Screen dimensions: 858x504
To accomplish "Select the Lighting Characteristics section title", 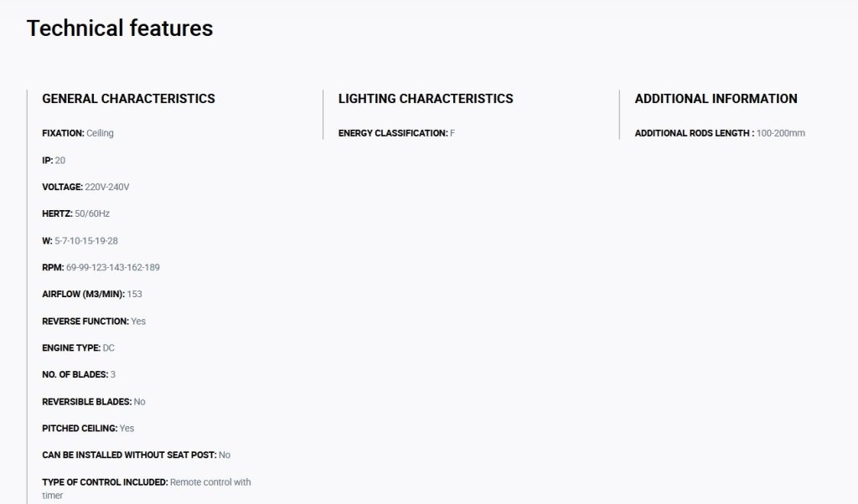I will tap(426, 99).
